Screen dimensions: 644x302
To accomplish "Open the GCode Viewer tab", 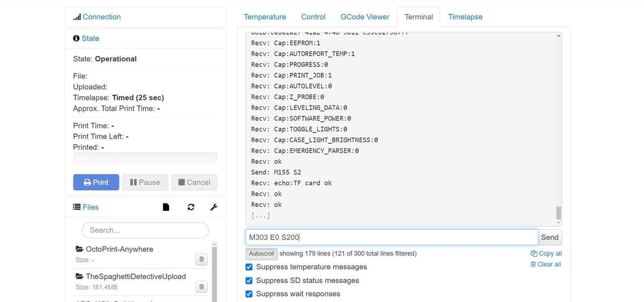I will coord(365,17).
